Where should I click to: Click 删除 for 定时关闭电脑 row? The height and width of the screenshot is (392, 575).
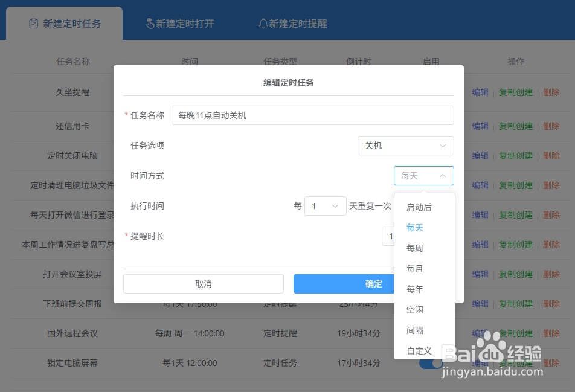click(x=551, y=156)
